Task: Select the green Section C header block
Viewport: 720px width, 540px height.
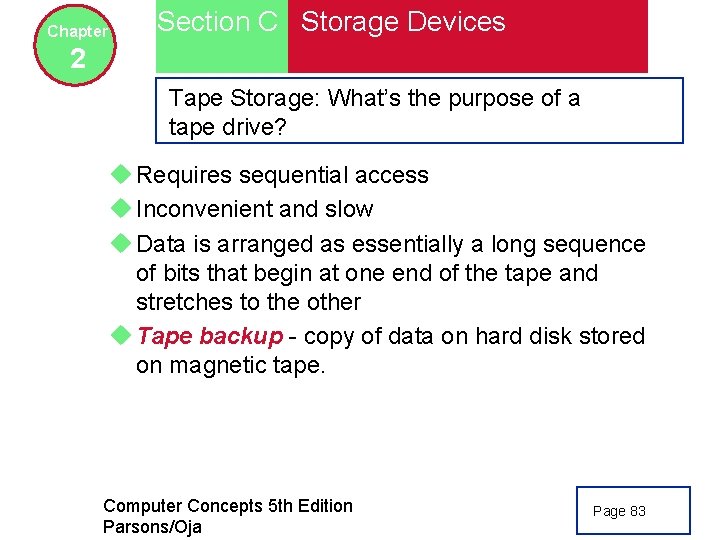Action: point(222,36)
